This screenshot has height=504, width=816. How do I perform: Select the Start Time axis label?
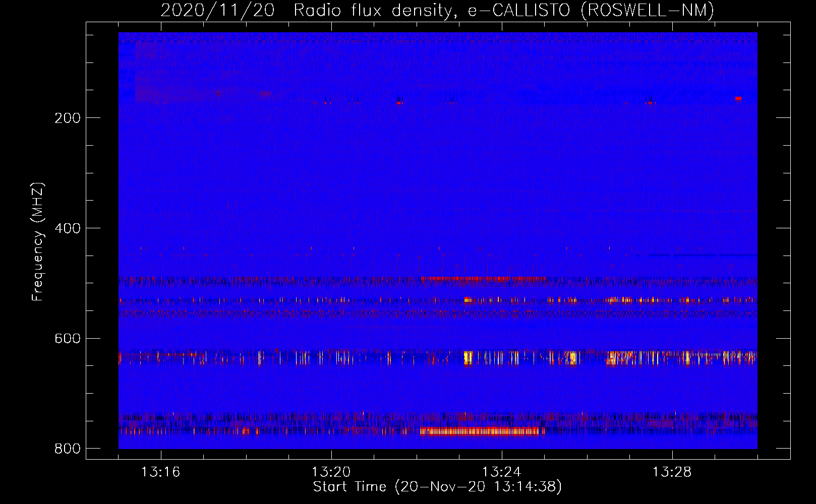437,487
